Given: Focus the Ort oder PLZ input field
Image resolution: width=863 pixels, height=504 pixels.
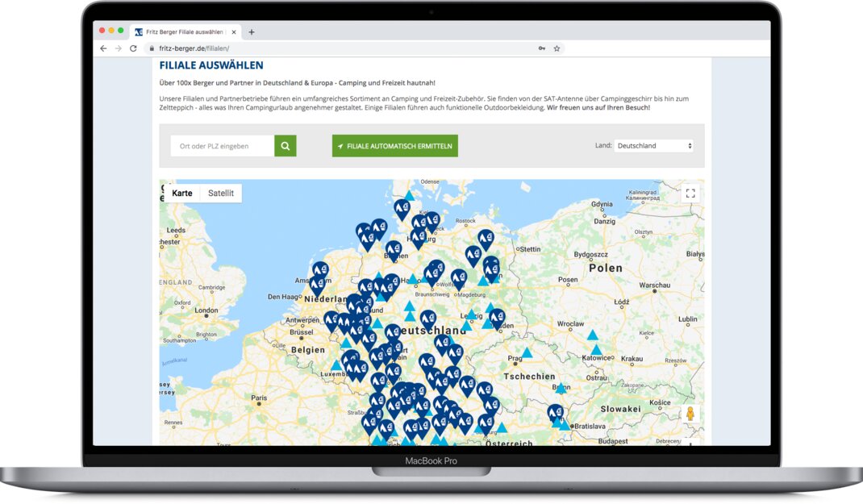Looking at the screenshot, I should [x=222, y=146].
